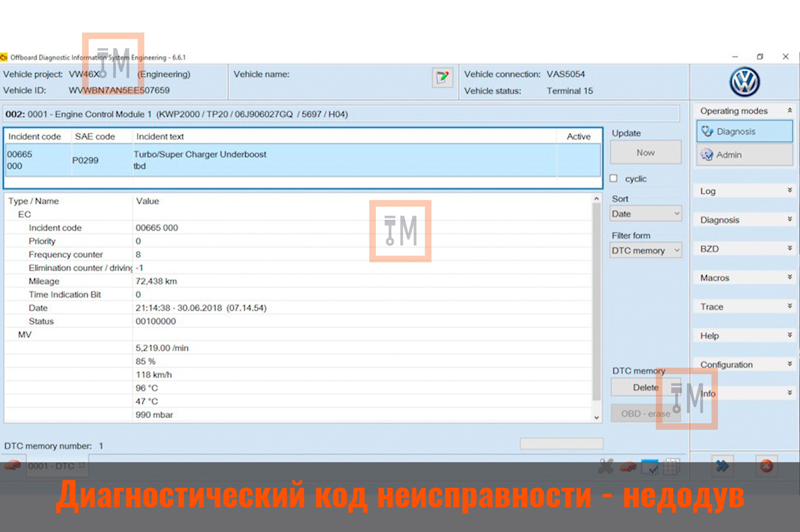
Task: Click the details list scrollbar thumb
Action: [x=597, y=302]
